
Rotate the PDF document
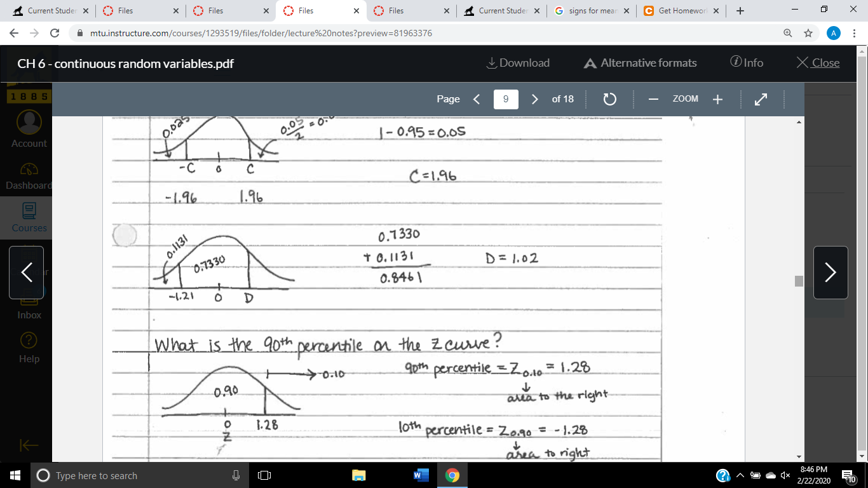(x=609, y=99)
